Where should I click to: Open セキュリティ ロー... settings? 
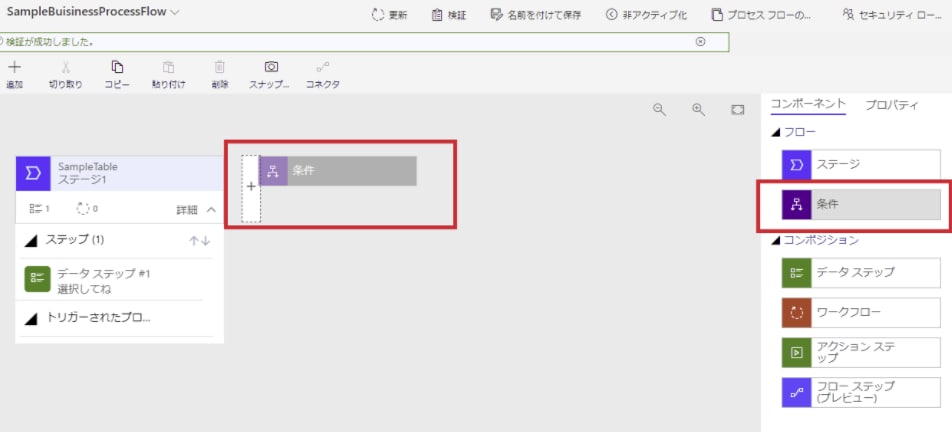892,15
